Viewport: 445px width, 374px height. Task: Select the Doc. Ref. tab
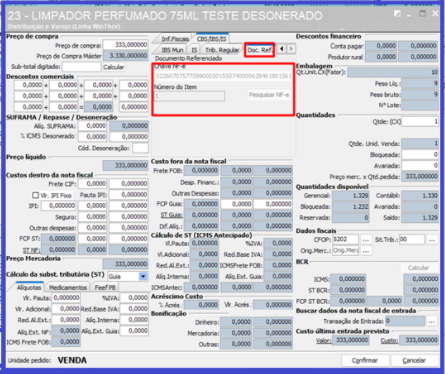[259, 50]
